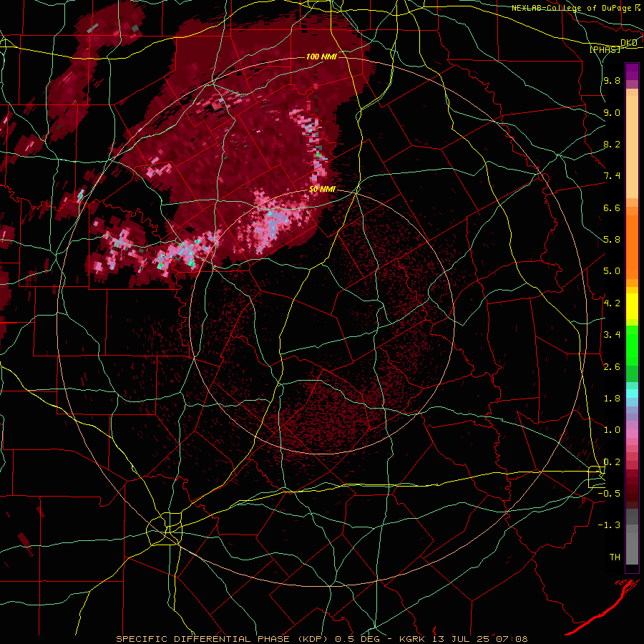The height and width of the screenshot is (644, 644).
Task: Click the 2.6 value on the color scale
Action: pyautogui.click(x=612, y=367)
